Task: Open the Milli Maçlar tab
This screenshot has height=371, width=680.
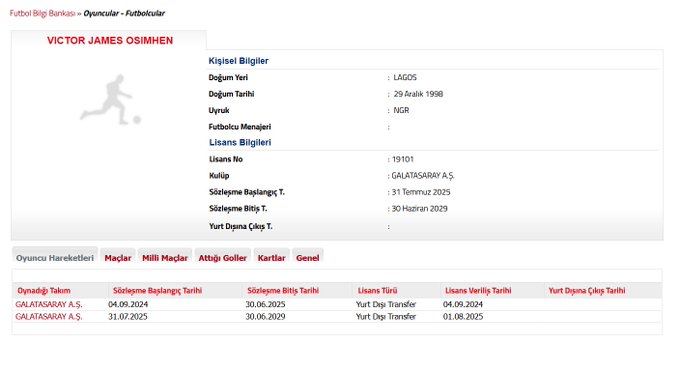Action: point(165,258)
